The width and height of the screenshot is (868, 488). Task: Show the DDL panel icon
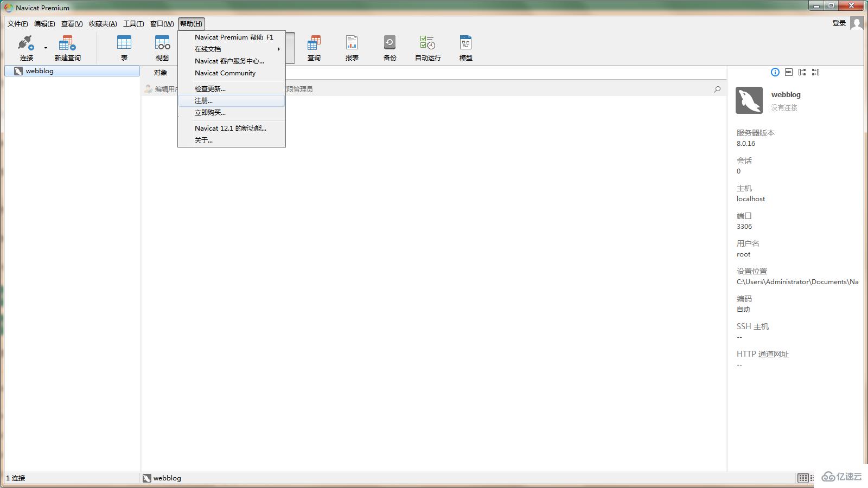[x=789, y=72]
